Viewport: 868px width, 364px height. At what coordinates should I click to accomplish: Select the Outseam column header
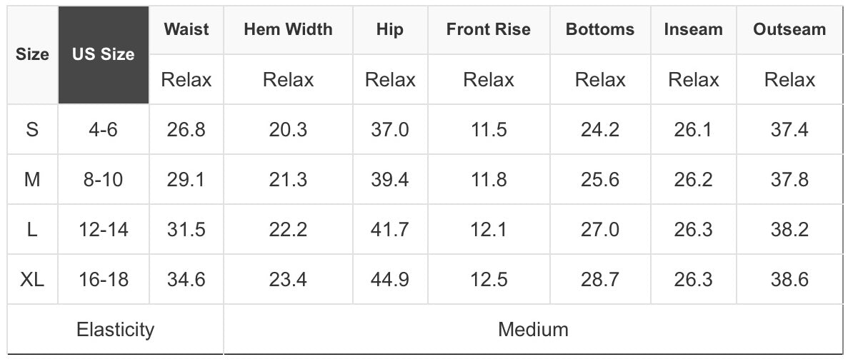click(x=789, y=29)
